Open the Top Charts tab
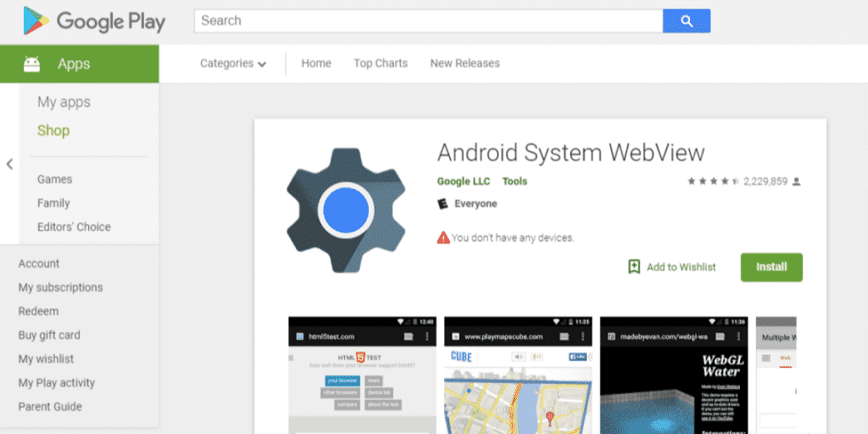Screen dimensions: 868x434 (381, 64)
